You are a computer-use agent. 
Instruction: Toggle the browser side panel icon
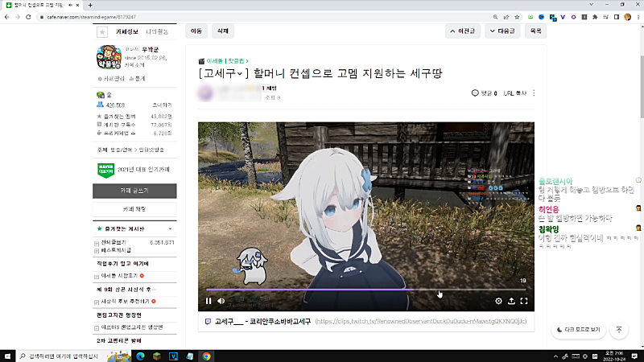point(617,17)
